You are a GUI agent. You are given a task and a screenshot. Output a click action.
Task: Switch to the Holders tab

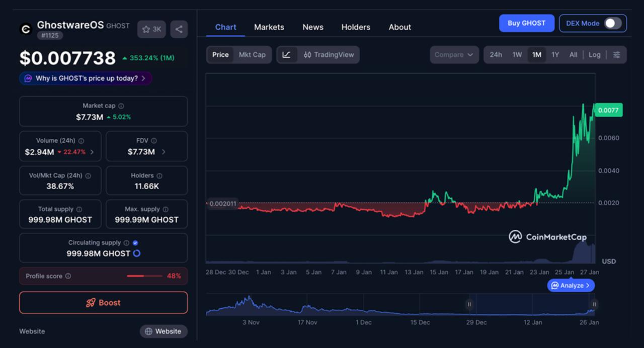click(x=355, y=27)
